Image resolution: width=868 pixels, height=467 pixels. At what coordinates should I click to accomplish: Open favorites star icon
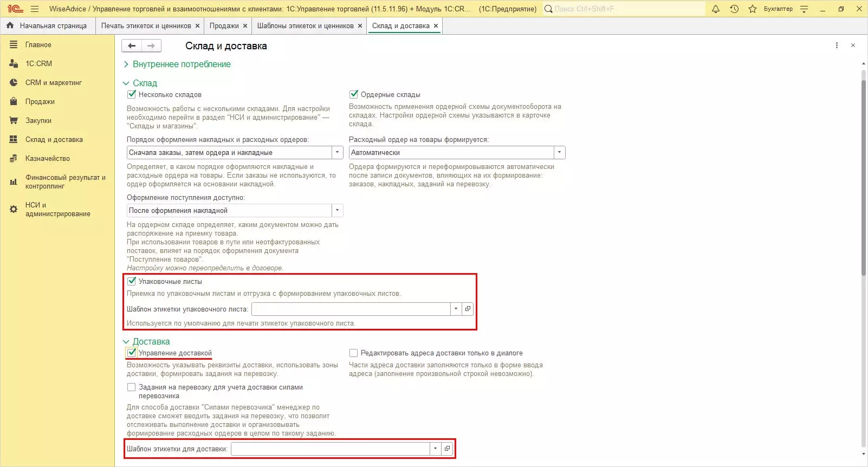[753, 9]
